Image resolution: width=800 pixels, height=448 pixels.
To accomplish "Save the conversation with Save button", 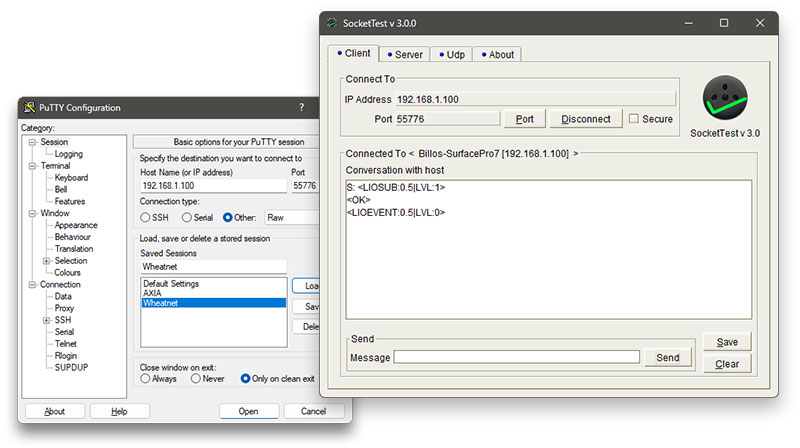I will click(x=727, y=342).
